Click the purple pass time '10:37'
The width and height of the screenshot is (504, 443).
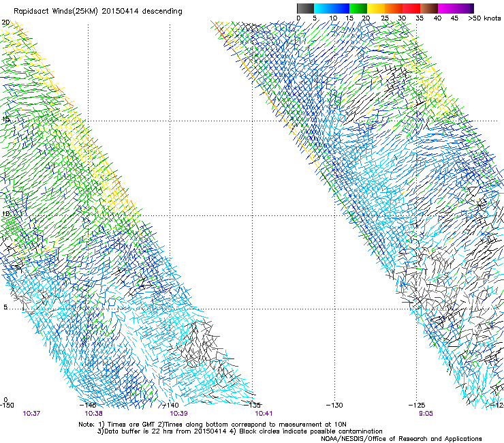click(31, 414)
